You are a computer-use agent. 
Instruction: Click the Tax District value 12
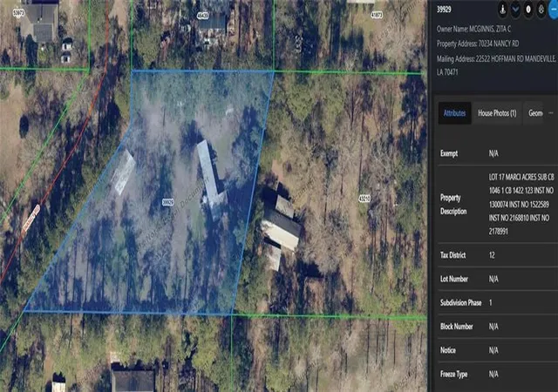pos(492,255)
